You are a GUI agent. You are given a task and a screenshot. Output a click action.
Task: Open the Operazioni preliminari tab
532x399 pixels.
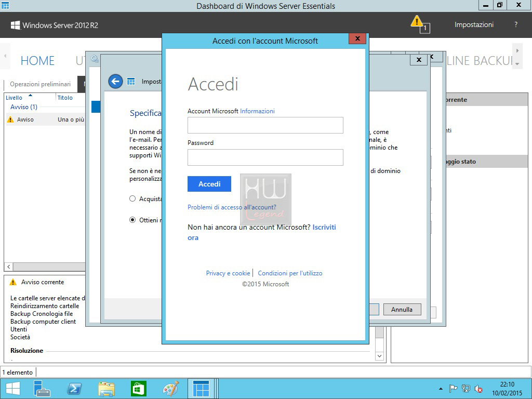point(40,84)
